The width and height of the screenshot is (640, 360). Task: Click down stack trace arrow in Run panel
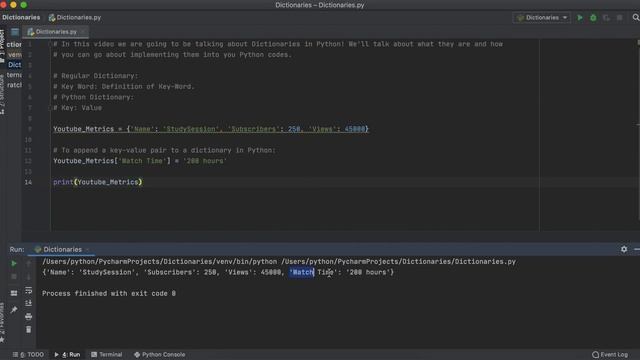(x=29, y=277)
